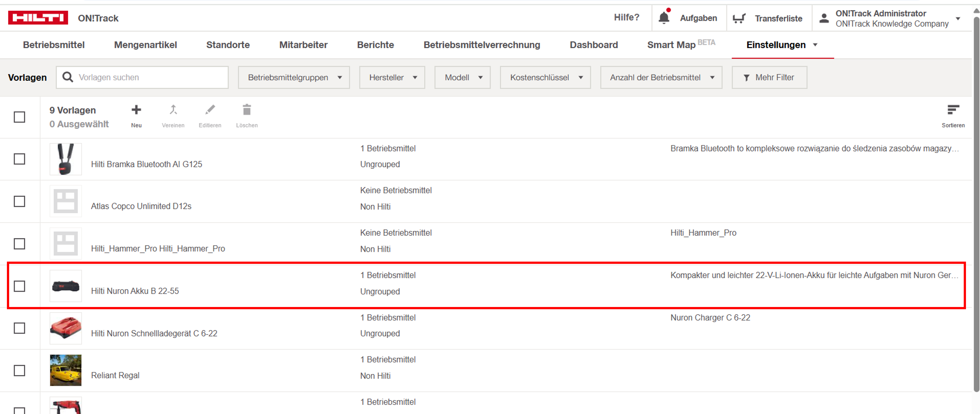980x414 pixels.
Task: Open the Betriebsmittelverrechnung tab
Action: click(482, 45)
